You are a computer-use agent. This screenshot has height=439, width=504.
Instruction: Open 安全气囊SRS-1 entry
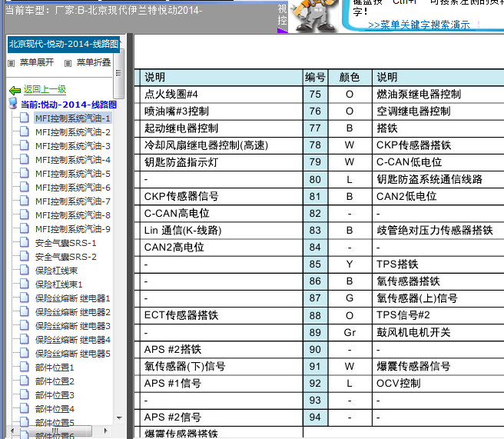65,243
